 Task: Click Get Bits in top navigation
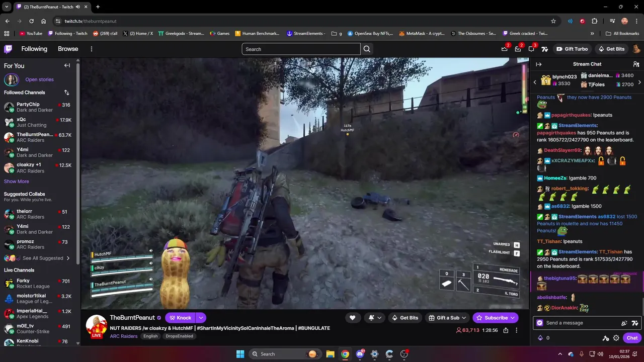(611, 49)
